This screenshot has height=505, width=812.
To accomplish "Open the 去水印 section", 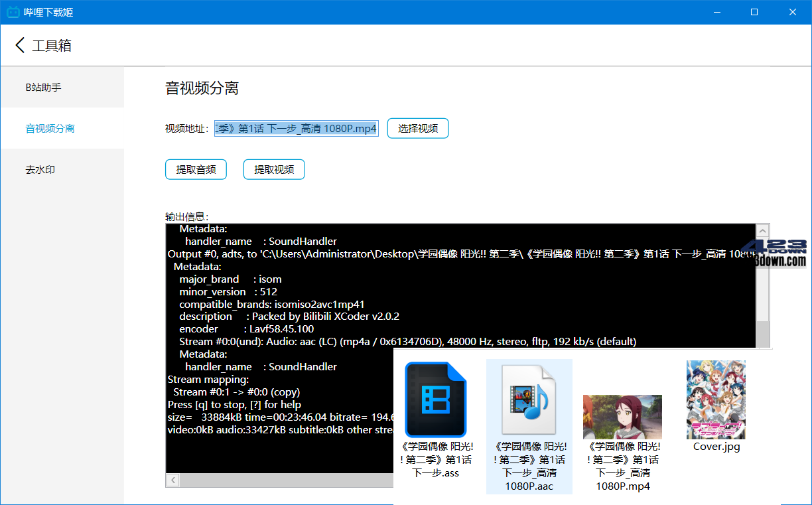I will (x=40, y=169).
